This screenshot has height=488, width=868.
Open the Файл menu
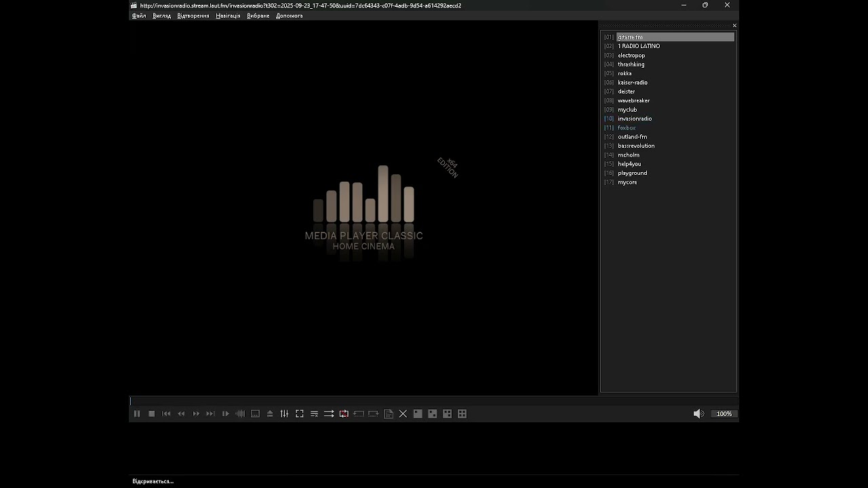(x=139, y=16)
